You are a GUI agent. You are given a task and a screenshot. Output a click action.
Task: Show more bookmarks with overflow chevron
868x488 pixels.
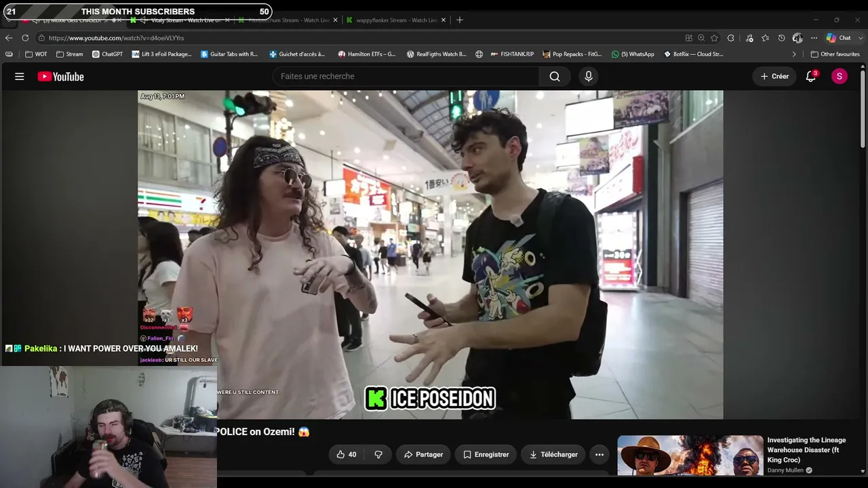click(x=794, y=54)
